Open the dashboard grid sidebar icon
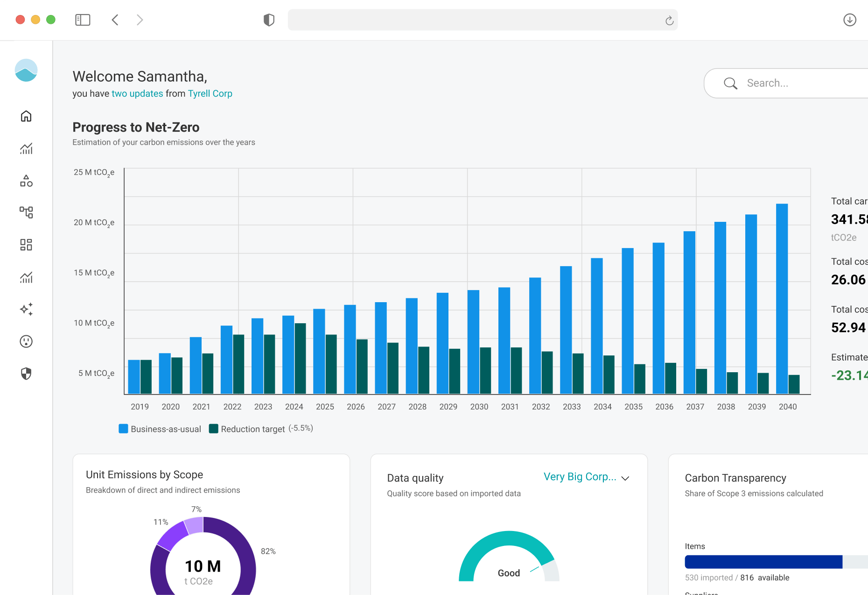 (26, 245)
